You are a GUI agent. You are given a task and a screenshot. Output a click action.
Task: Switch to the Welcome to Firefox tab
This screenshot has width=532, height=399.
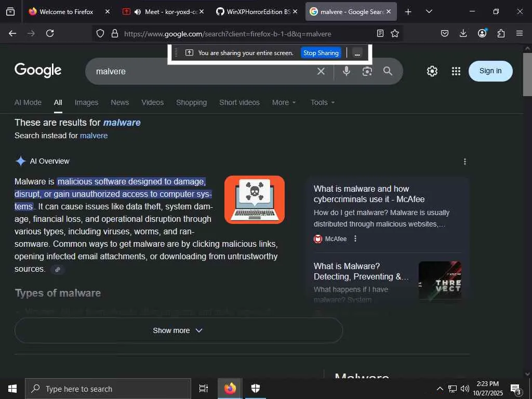[66, 12]
